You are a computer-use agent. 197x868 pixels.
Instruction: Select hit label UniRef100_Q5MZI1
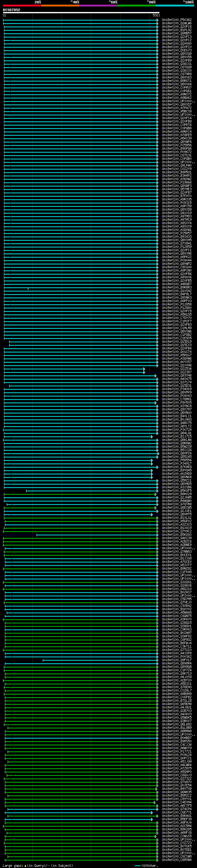click(177, 481)
